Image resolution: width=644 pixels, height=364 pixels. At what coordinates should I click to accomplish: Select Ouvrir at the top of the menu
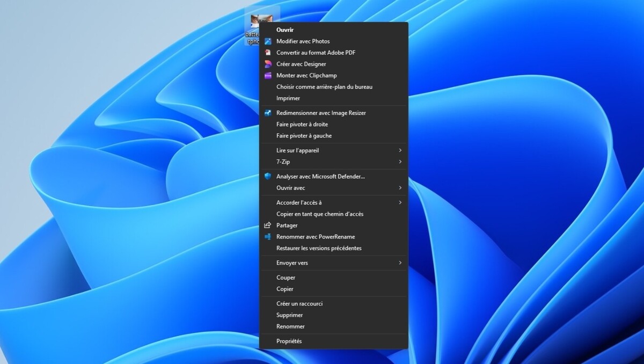click(285, 30)
